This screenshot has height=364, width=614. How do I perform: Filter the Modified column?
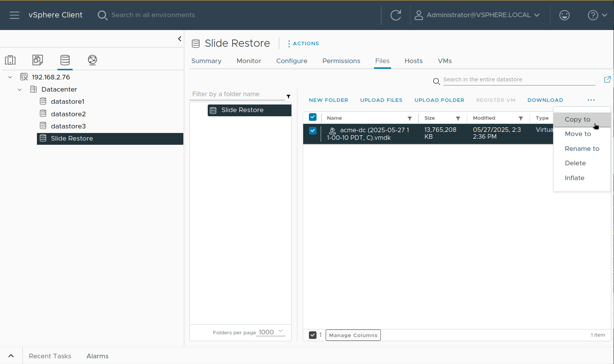point(521,119)
